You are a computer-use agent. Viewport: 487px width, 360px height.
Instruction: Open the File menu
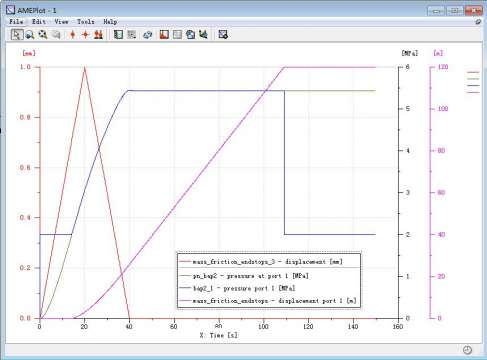16,22
